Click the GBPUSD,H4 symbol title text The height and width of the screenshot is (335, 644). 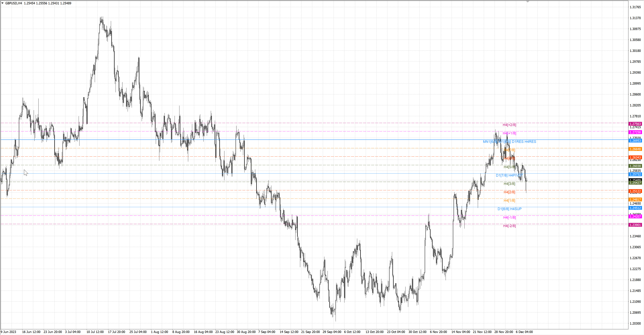(x=13, y=3)
